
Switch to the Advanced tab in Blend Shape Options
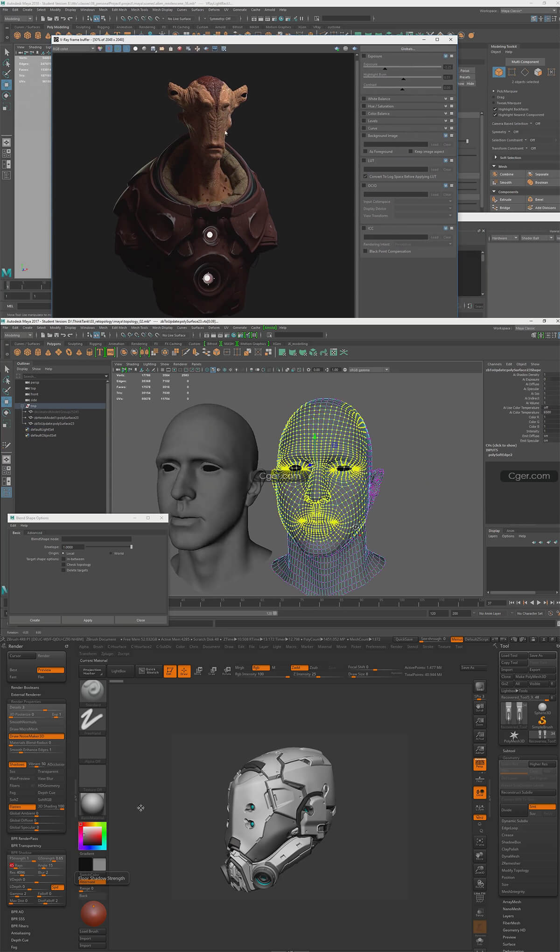point(35,532)
